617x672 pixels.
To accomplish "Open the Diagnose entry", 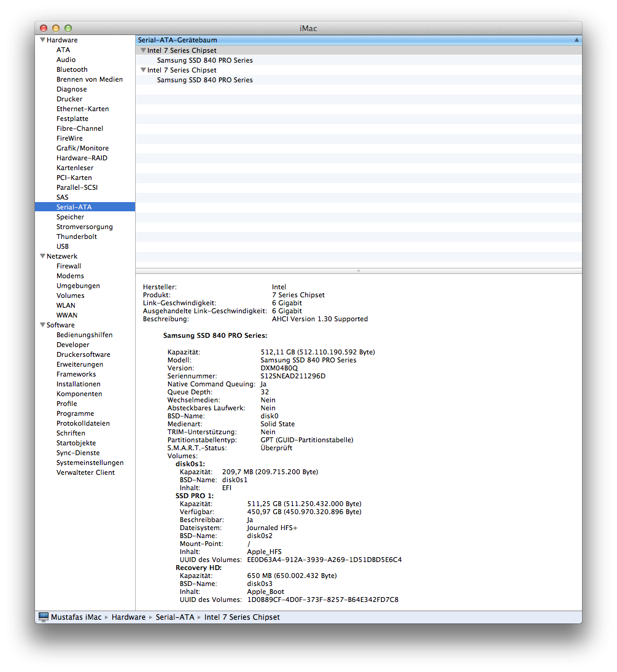I will point(72,89).
